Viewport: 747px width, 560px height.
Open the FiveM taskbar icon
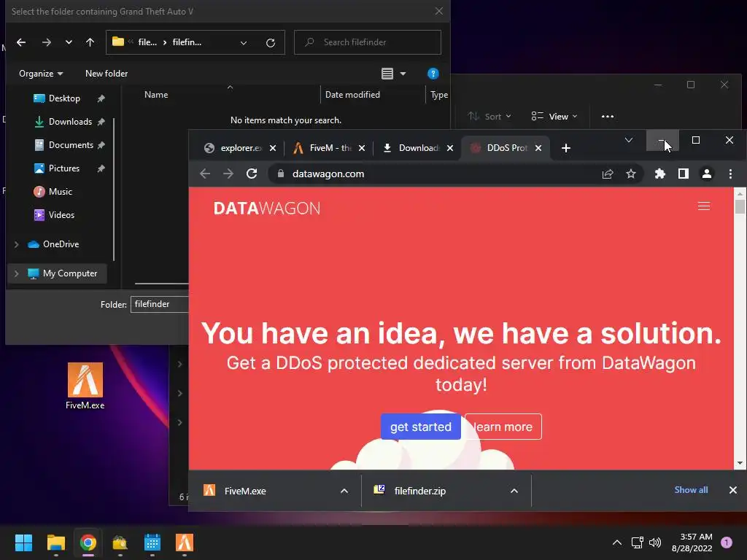pos(185,542)
